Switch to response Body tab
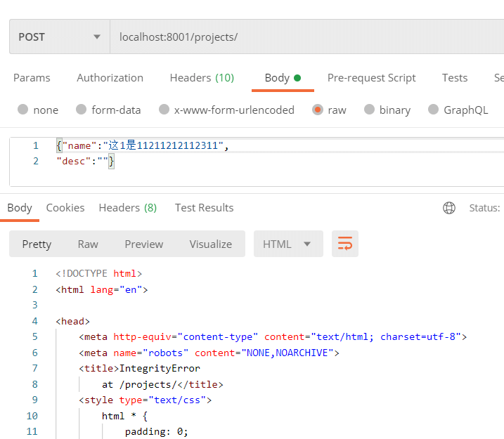 pyautogui.click(x=20, y=208)
